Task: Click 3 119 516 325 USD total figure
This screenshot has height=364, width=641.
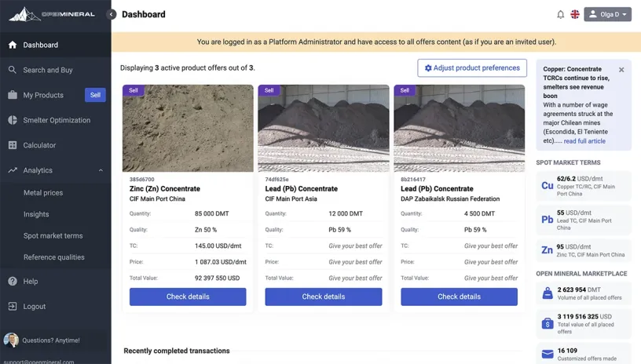Action: (584, 316)
